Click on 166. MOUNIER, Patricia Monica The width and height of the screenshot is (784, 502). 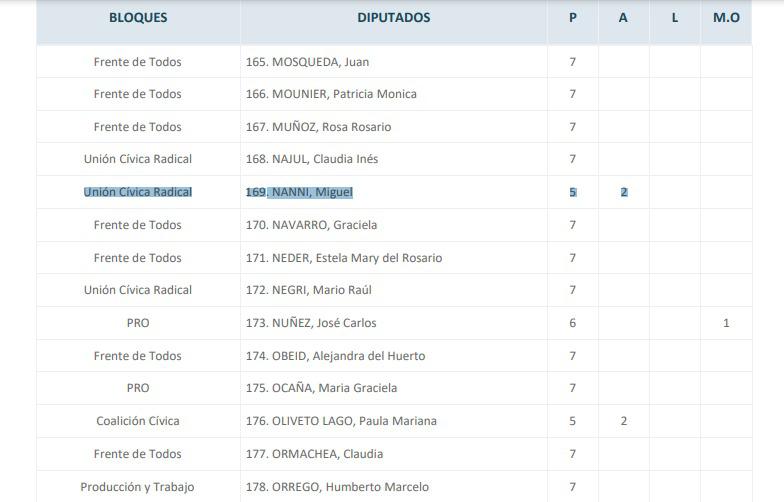click(331, 94)
